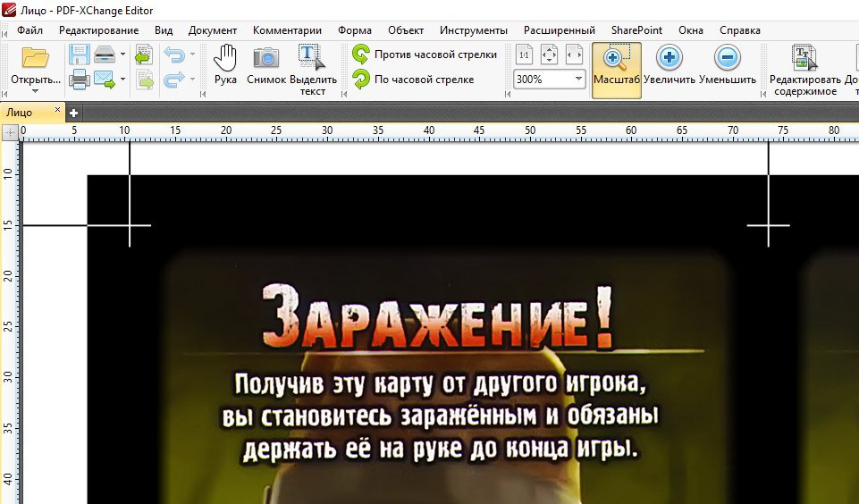Open the Вид menu
Screen dimensions: 859x504
pos(164,30)
